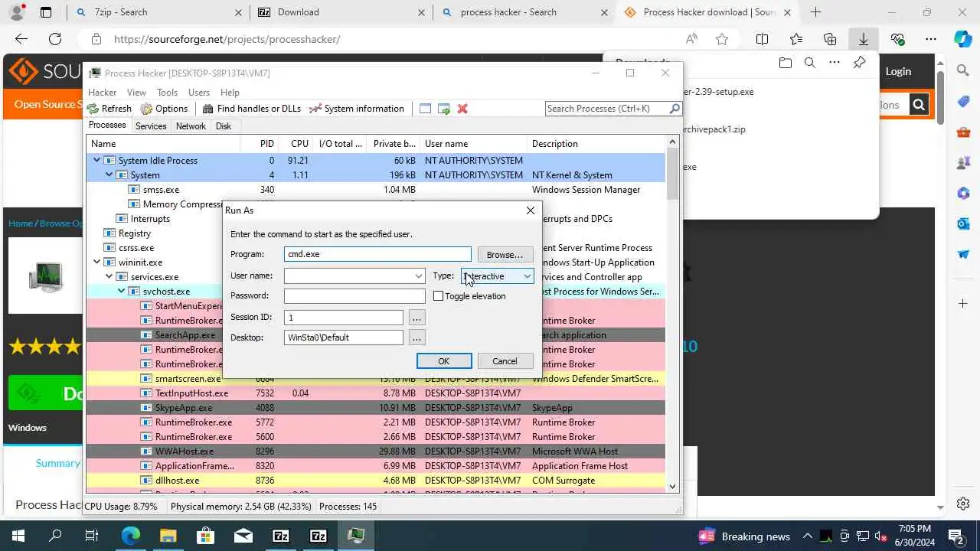Click Find handles or DLLs
980x551 pixels.
pos(251,109)
